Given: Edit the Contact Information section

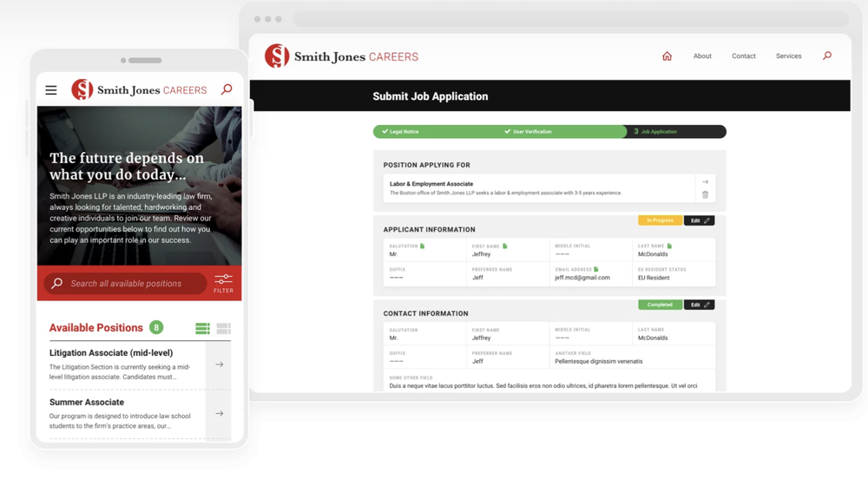Looking at the screenshot, I should [x=699, y=305].
